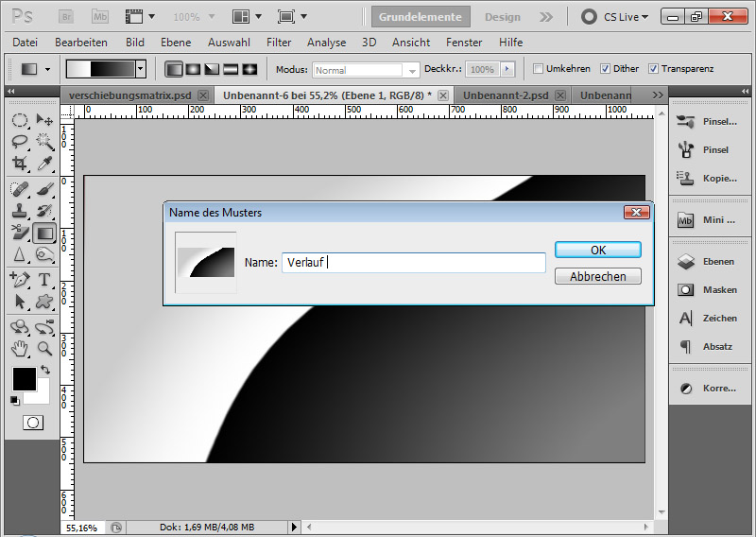Screen dimensions: 756x537
Task: Uncheck the Dither option
Action: (x=606, y=69)
